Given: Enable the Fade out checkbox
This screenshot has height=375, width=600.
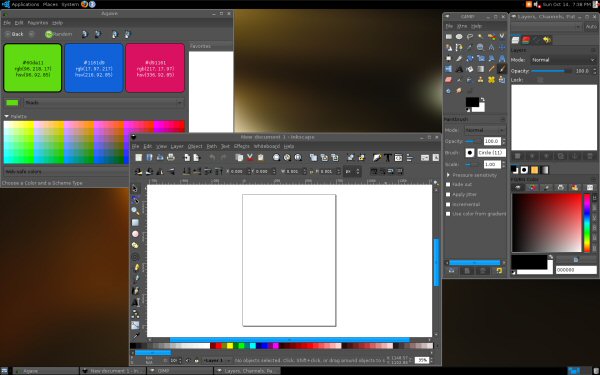Looking at the screenshot, I should tap(448, 184).
